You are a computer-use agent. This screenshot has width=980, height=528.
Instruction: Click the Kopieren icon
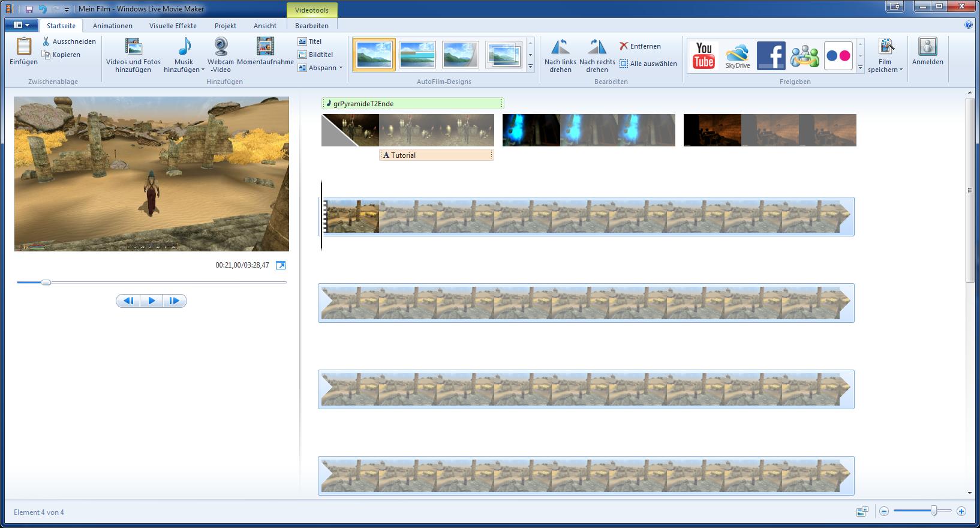(46, 55)
